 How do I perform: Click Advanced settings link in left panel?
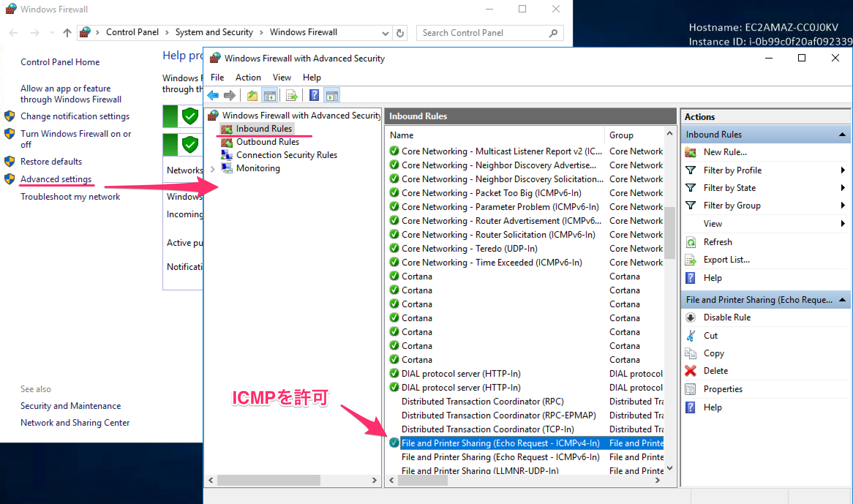click(56, 179)
